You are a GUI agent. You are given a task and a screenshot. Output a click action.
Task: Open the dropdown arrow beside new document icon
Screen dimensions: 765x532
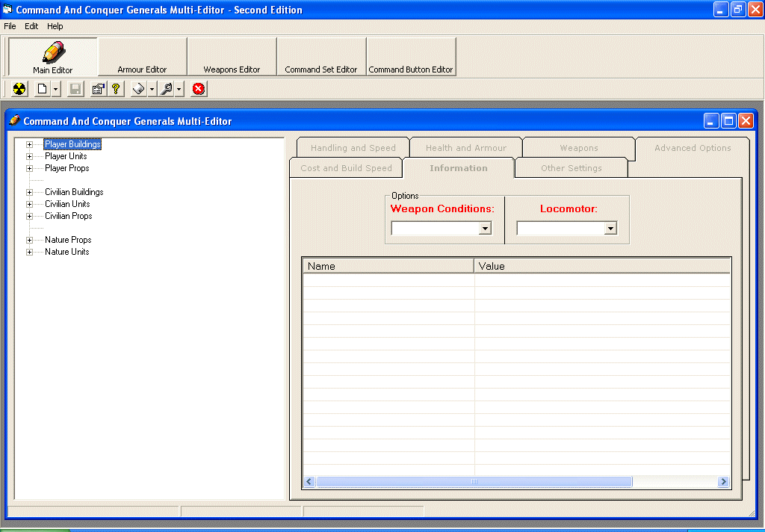(x=55, y=89)
